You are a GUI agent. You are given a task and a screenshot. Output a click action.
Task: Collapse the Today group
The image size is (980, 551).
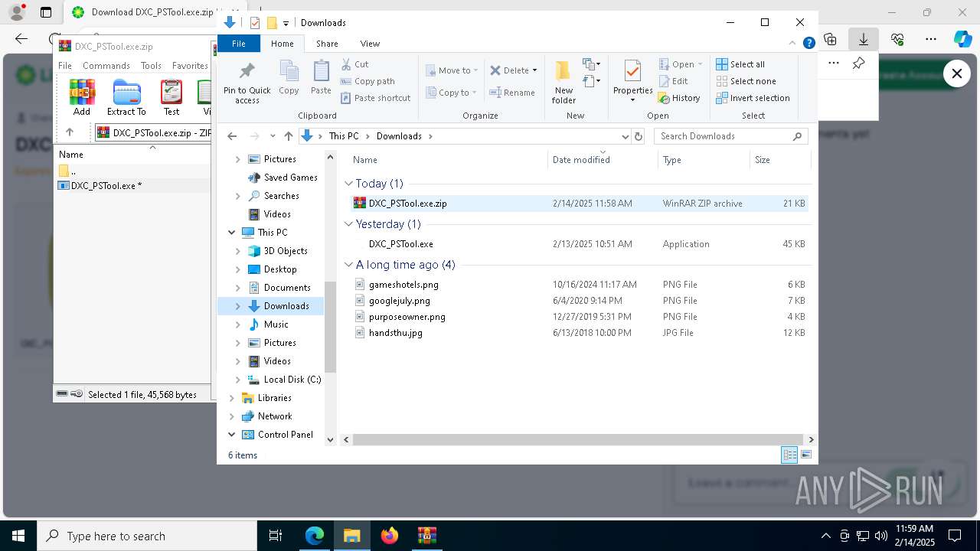(x=348, y=184)
